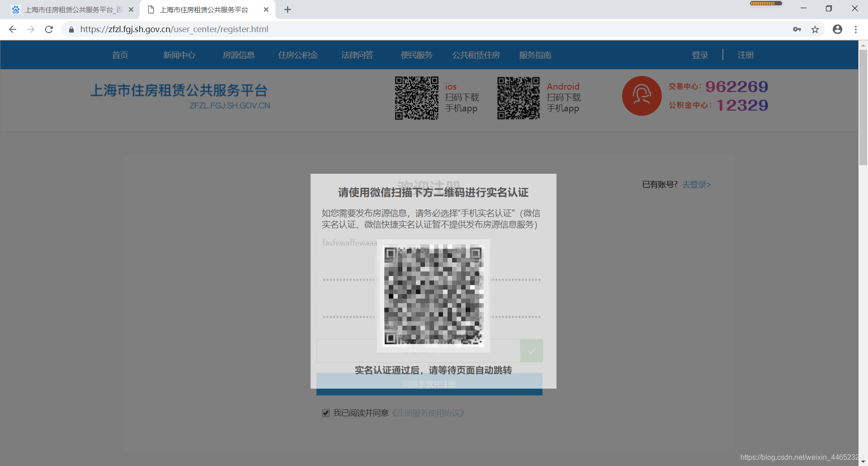
Task: Click the 去登录> link
Action: [x=697, y=185]
